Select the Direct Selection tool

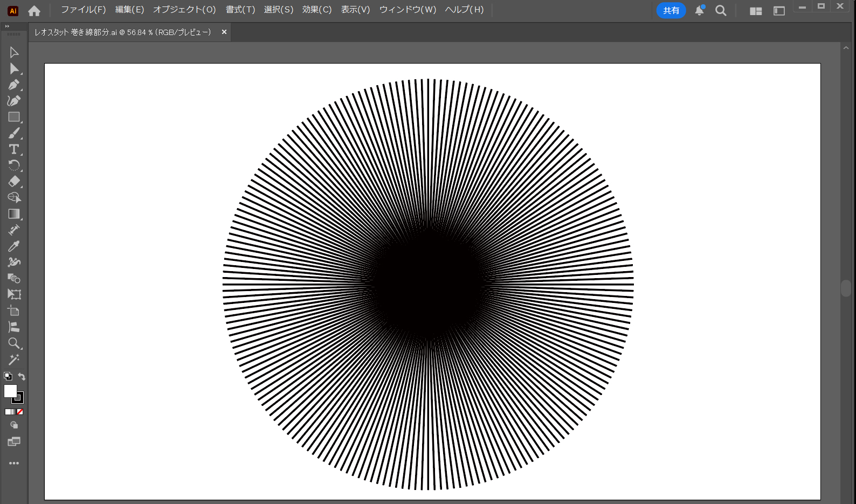pyautogui.click(x=14, y=68)
